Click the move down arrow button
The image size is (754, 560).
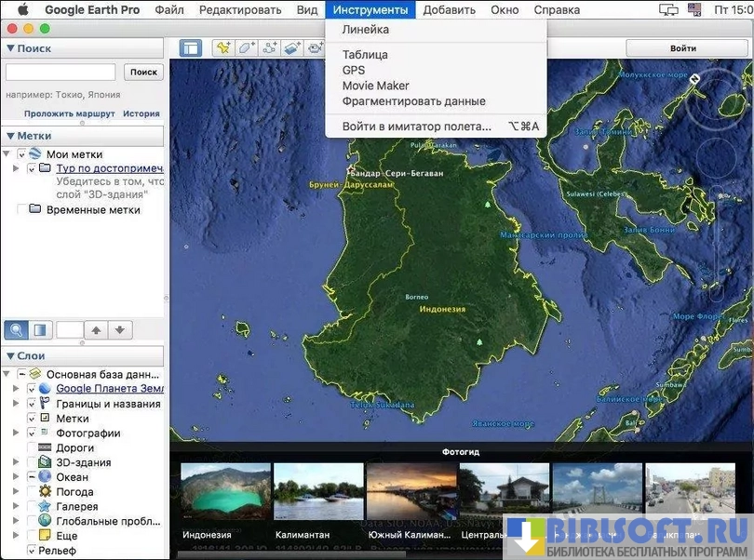click(121, 329)
